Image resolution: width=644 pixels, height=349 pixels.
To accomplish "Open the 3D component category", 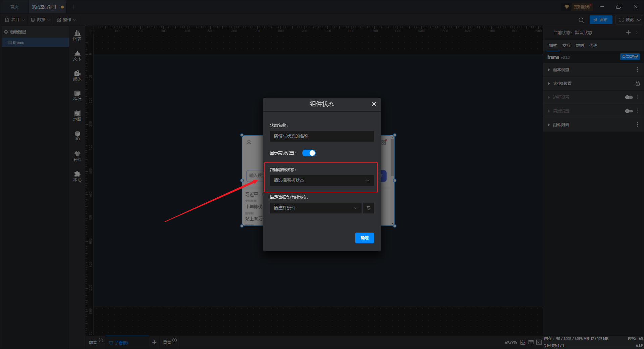I will tap(77, 136).
